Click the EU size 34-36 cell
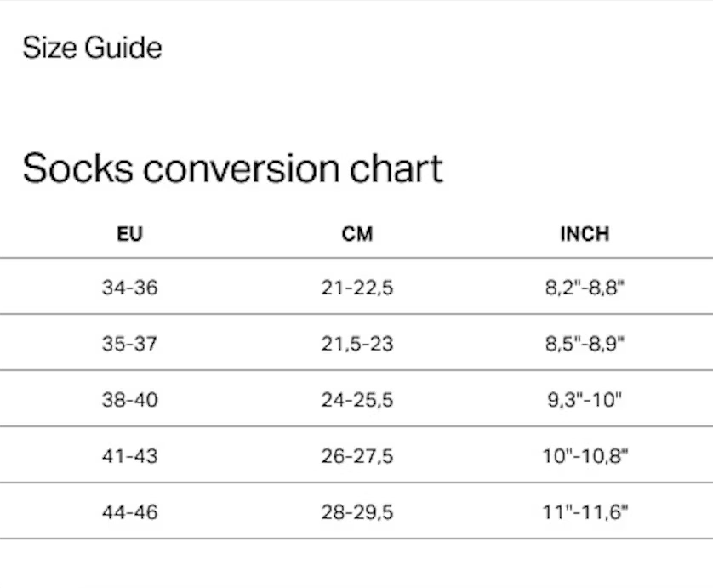 [130, 288]
